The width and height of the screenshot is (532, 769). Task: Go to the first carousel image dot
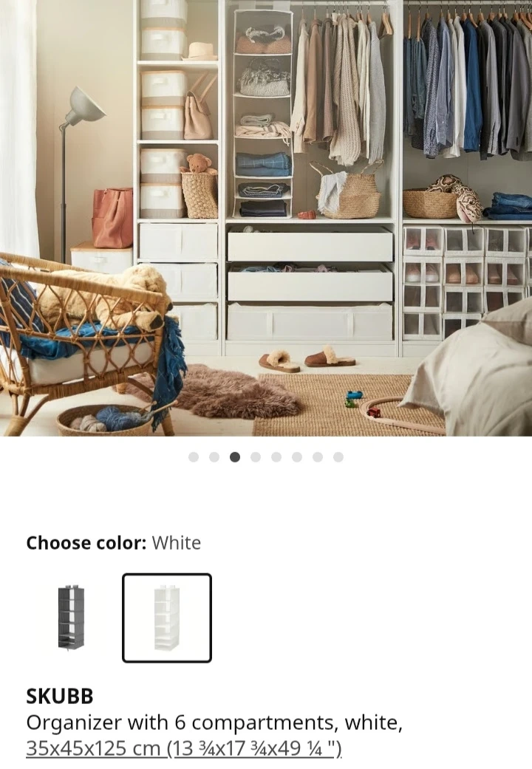[194, 457]
